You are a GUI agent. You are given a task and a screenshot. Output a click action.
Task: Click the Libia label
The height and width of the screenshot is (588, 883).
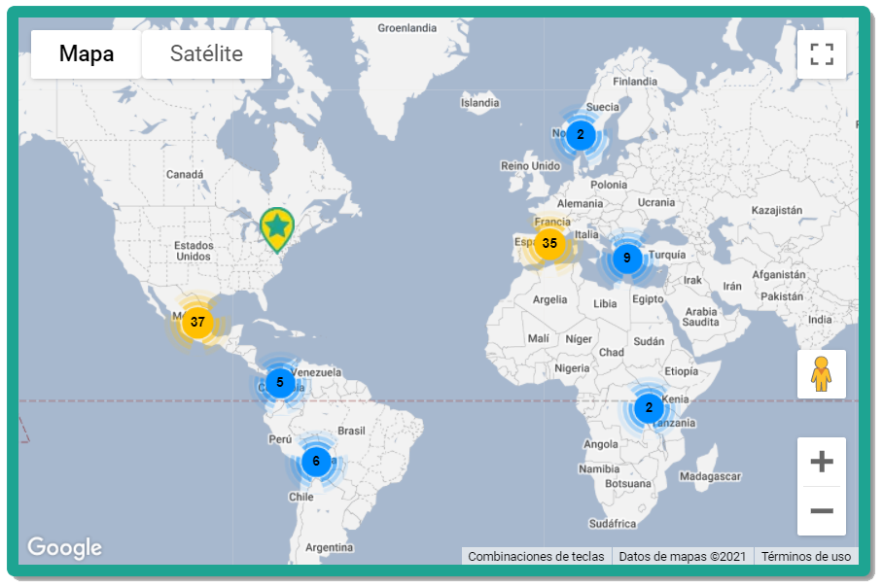605,304
